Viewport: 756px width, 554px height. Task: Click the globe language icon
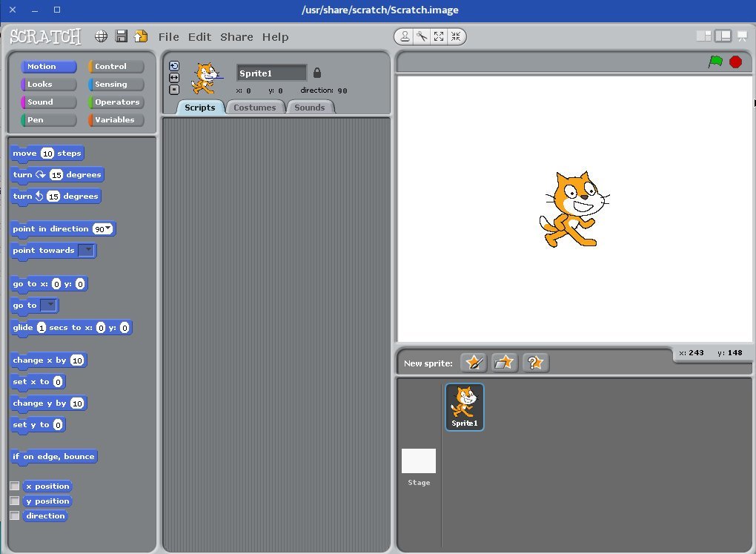(x=102, y=36)
